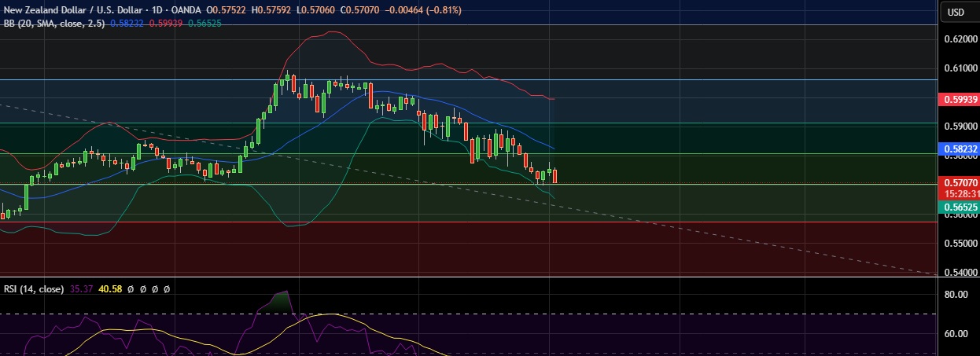Click the BB lower value 0.56525 in legend
Screen dimensions: 980x356
[206, 24]
